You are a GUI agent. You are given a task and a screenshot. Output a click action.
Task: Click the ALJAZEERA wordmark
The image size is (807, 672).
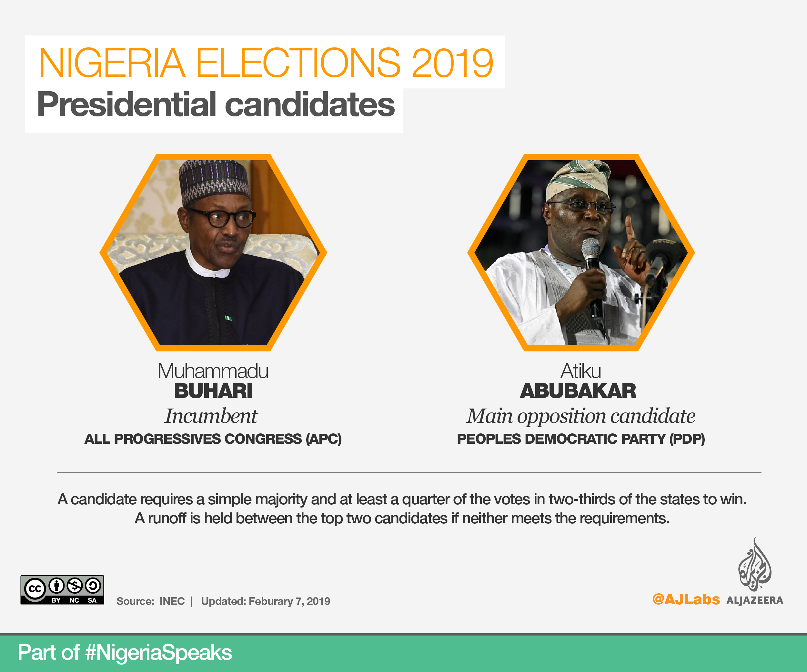(x=754, y=601)
